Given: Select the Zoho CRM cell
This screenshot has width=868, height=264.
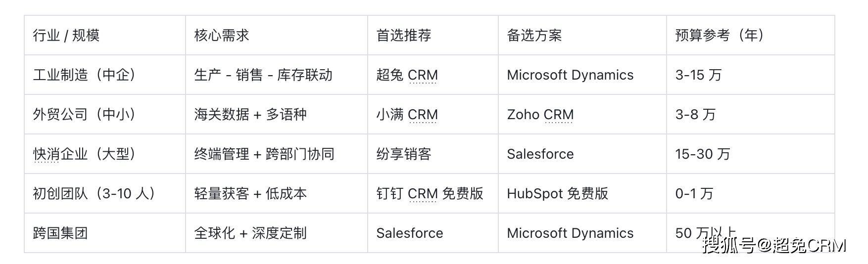Looking at the screenshot, I should point(540,115).
